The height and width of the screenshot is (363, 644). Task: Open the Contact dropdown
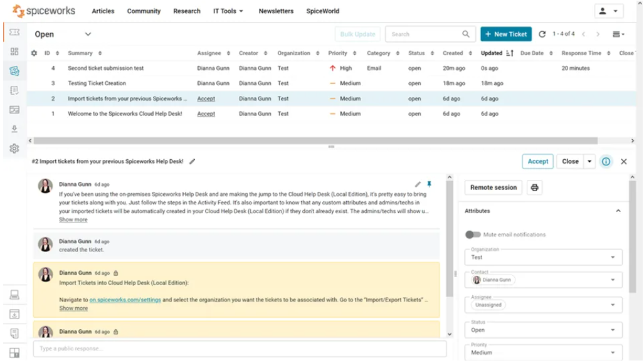(x=544, y=280)
